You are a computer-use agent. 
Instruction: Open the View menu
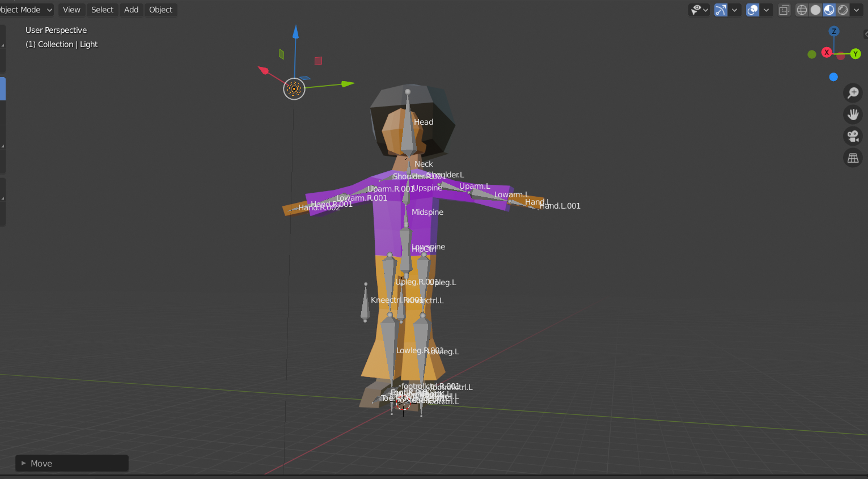pyautogui.click(x=71, y=10)
